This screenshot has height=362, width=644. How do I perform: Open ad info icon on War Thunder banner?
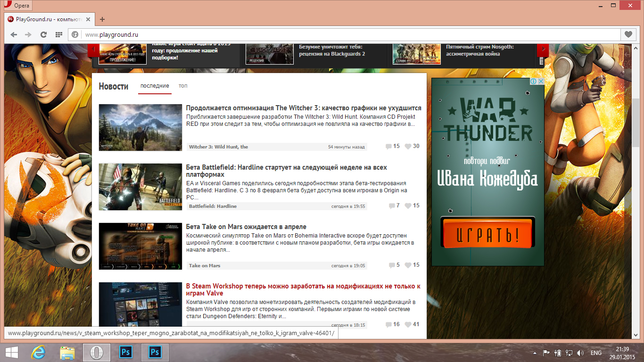point(533,82)
